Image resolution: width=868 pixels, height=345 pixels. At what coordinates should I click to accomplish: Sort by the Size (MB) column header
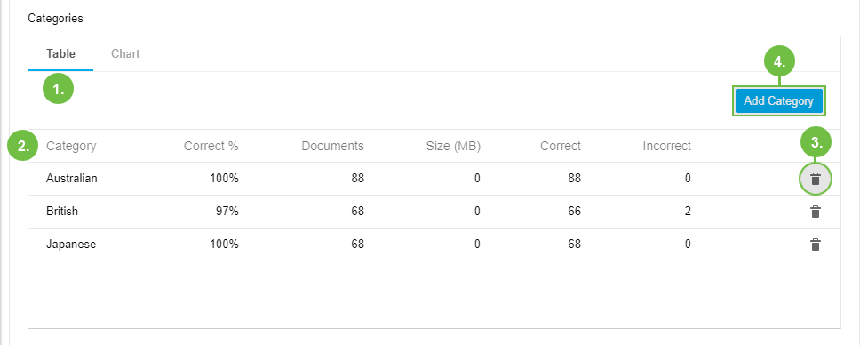453,146
